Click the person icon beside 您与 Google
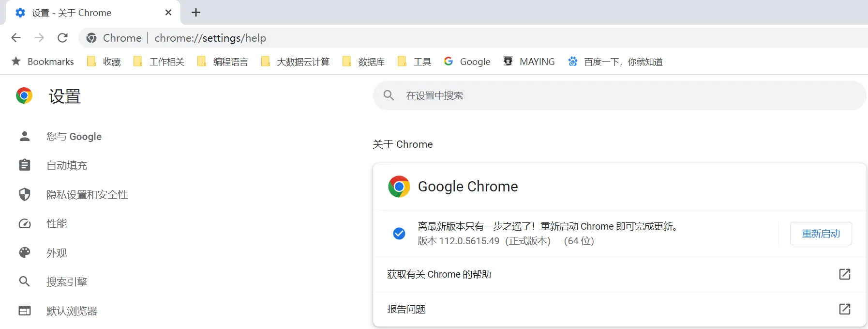 [25, 136]
